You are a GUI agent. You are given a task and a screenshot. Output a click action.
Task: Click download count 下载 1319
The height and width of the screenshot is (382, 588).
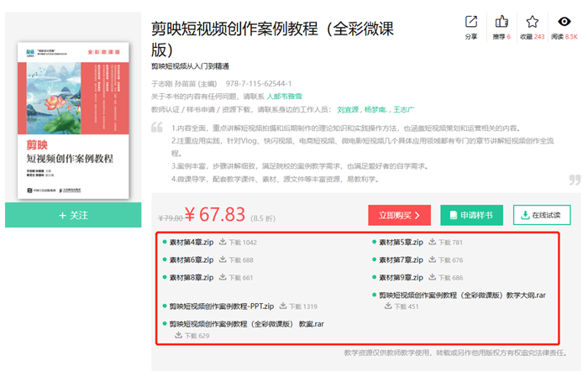(303, 306)
